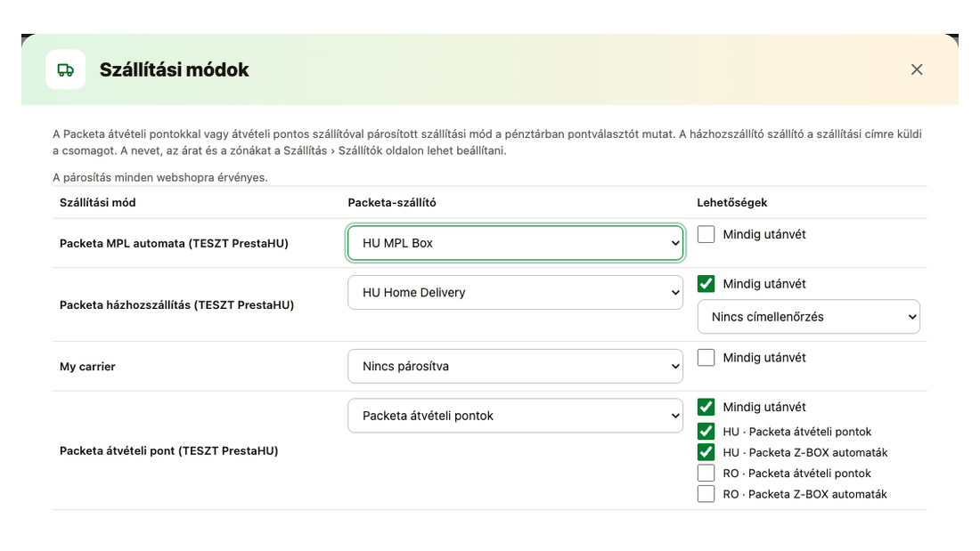980x551 pixels.
Task: Check RO · Packeta átvételi pontok checkbox
Action: point(706,473)
